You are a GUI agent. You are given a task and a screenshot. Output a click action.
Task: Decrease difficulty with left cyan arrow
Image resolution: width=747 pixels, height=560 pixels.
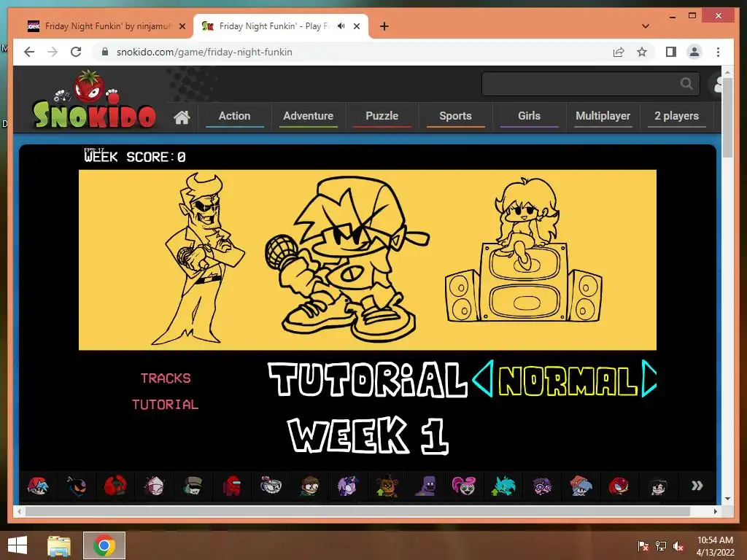tap(483, 378)
